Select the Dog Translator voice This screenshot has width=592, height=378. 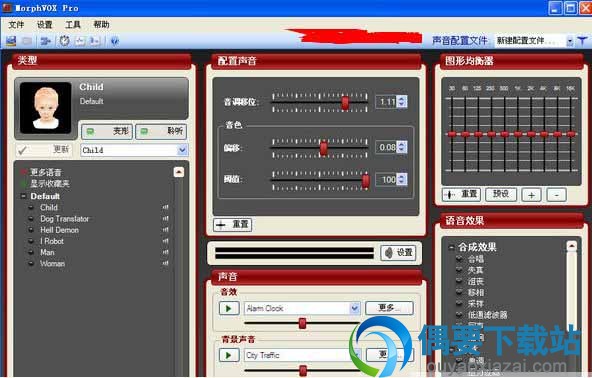point(65,219)
